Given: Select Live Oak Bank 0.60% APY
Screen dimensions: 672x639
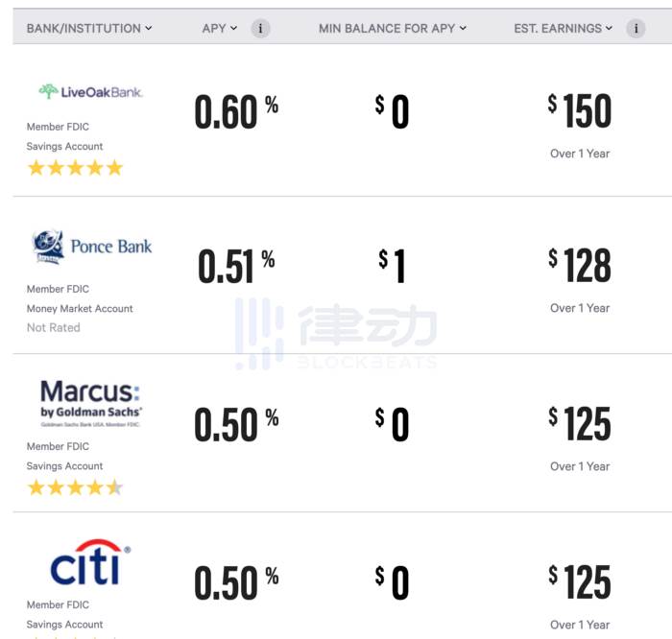Looking at the screenshot, I should click(x=236, y=111).
